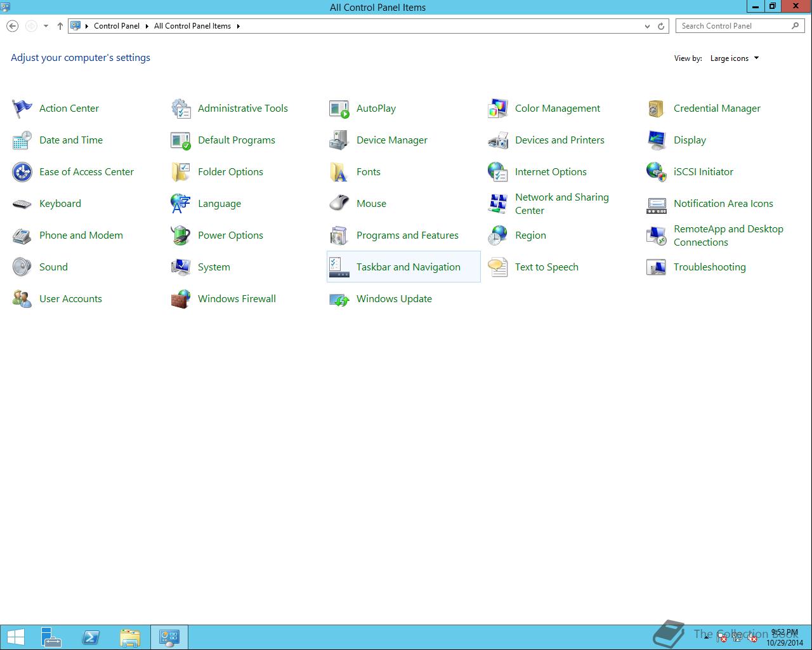The height and width of the screenshot is (650, 812).
Task: Open the Phone and Modem icon
Action: [22, 235]
